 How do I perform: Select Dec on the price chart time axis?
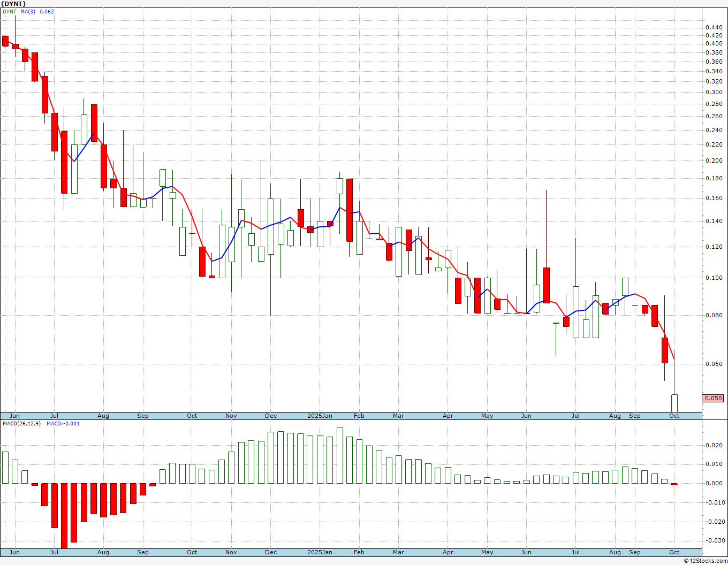tap(271, 416)
